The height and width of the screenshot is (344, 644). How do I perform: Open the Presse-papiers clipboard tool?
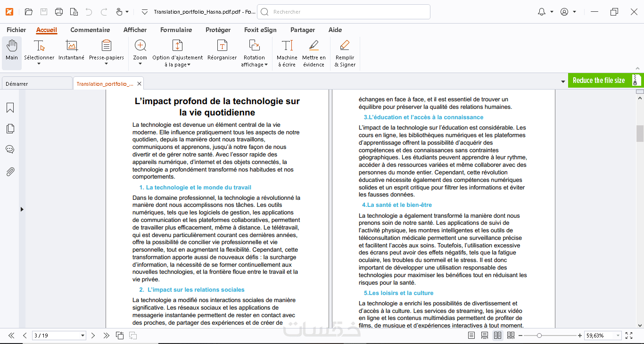107,49
